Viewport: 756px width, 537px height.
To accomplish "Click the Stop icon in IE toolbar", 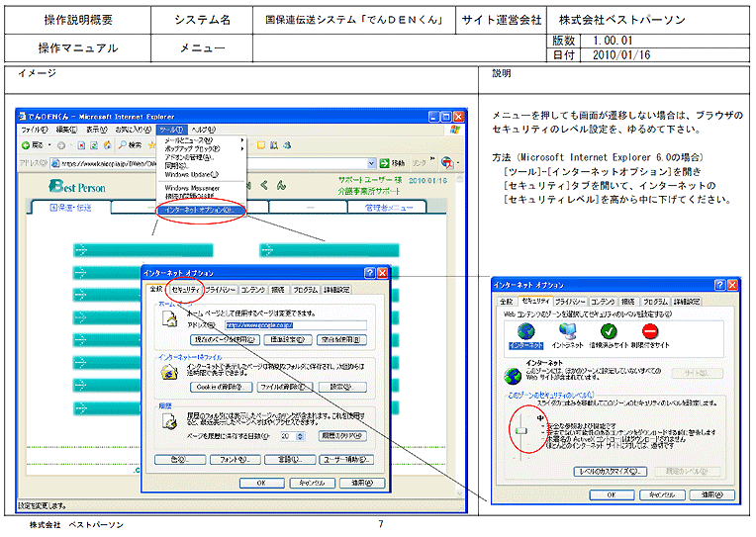I will (81, 145).
